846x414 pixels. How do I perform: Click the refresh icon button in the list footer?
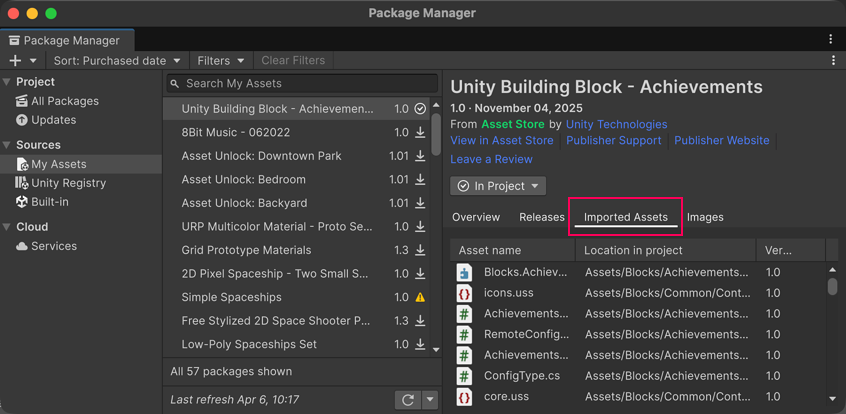tap(408, 400)
